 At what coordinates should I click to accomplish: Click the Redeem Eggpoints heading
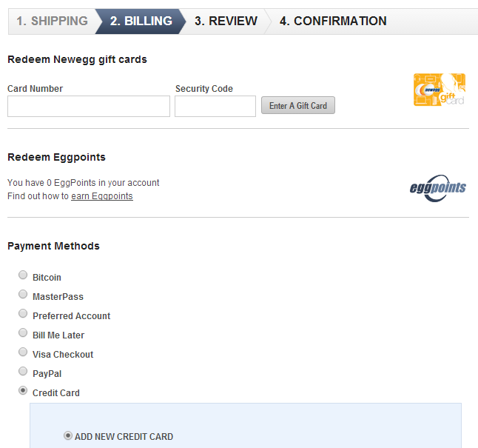tap(56, 157)
